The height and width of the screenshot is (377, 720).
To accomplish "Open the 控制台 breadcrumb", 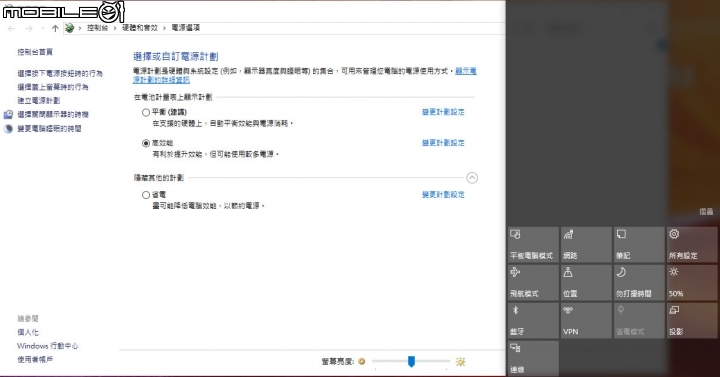I will click(x=97, y=28).
